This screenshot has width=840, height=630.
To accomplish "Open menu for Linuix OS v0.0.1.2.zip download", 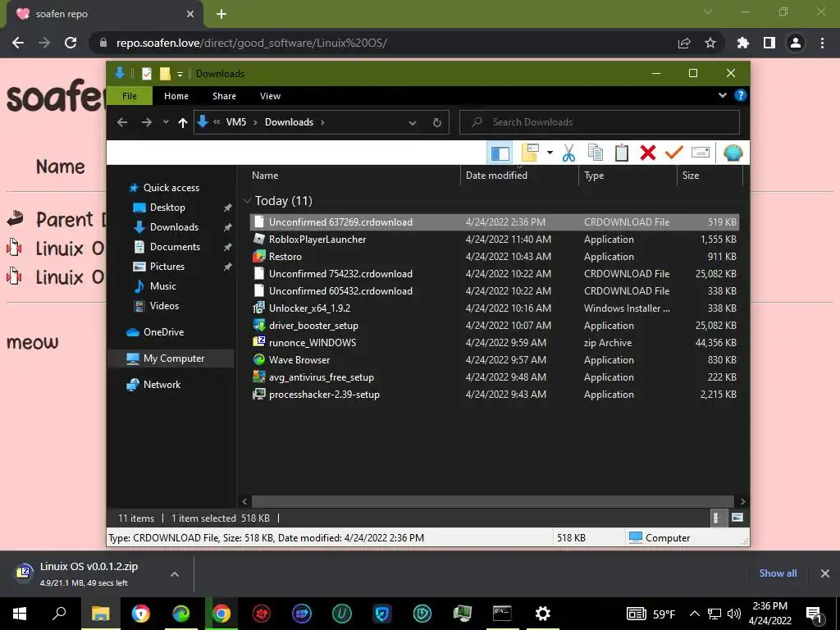I will 175,573.
